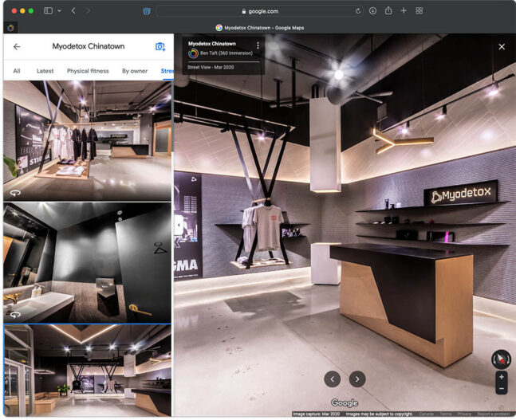Click the Terms link in the footer
The image size is (516, 420).
(446, 414)
